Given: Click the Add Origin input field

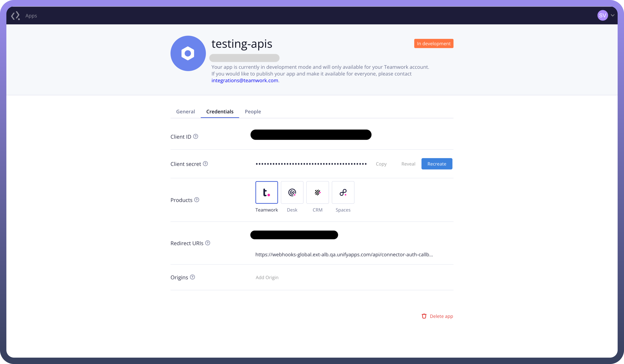Looking at the screenshot, I should click(267, 277).
